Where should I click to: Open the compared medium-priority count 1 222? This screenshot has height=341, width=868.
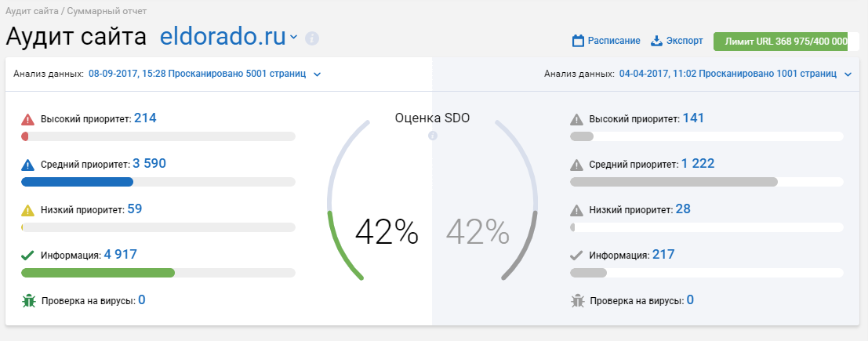point(698,163)
